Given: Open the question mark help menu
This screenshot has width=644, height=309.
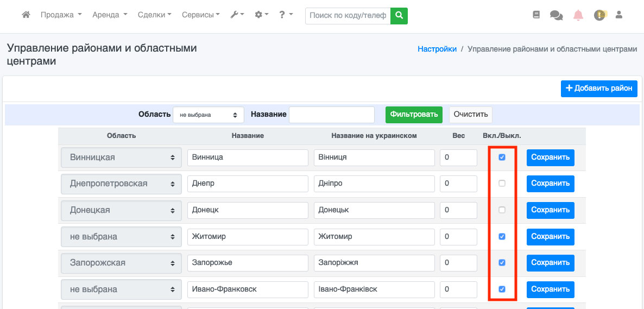Looking at the screenshot, I should coord(286,15).
